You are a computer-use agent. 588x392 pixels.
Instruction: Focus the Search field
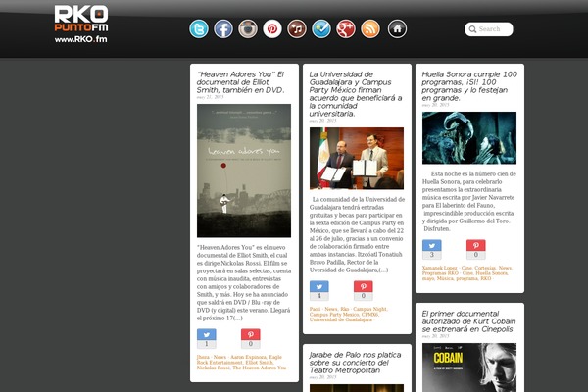coord(489,29)
